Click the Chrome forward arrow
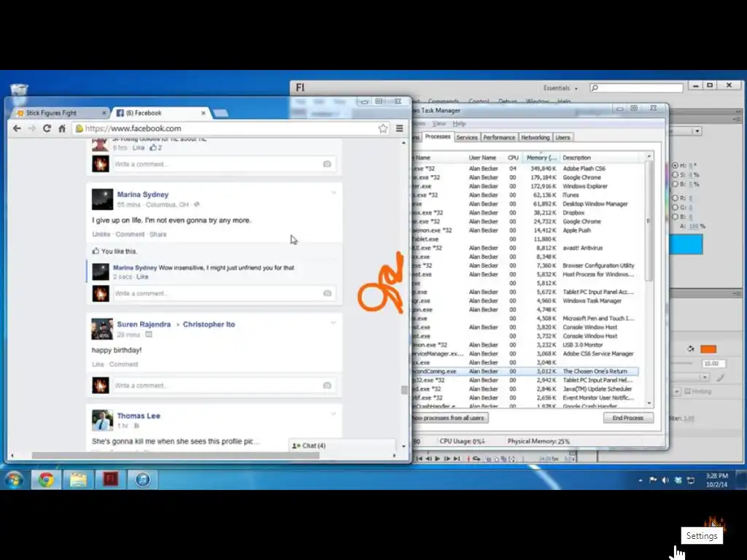 tap(31, 128)
